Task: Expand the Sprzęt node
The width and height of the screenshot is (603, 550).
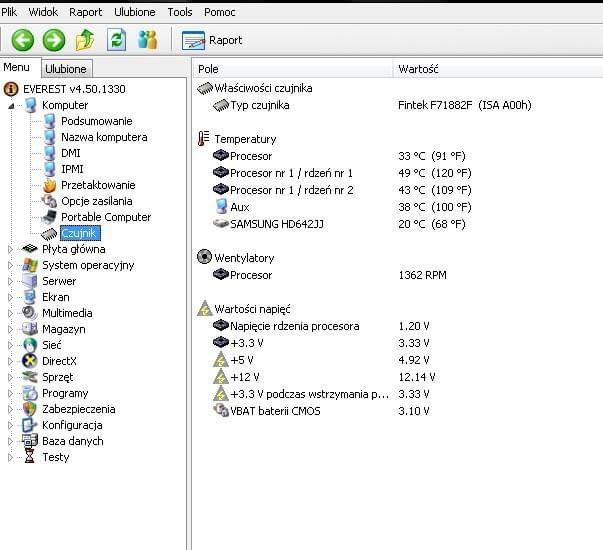Action: click(x=10, y=377)
